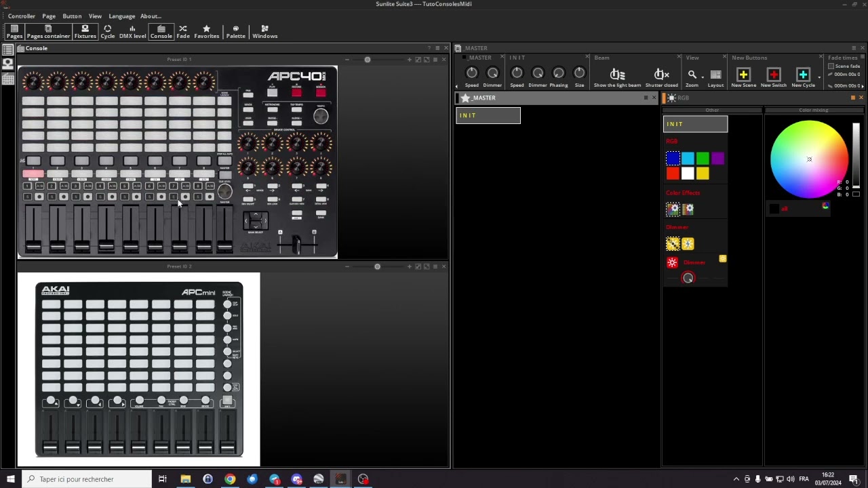Open the View menu
Image resolution: width=868 pixels, height=488 pixels.
click(95, 16)
